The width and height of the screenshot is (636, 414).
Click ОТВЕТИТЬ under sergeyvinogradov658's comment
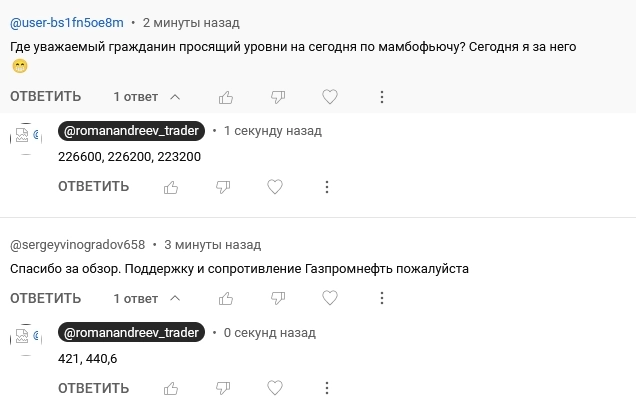pos(46,298)
